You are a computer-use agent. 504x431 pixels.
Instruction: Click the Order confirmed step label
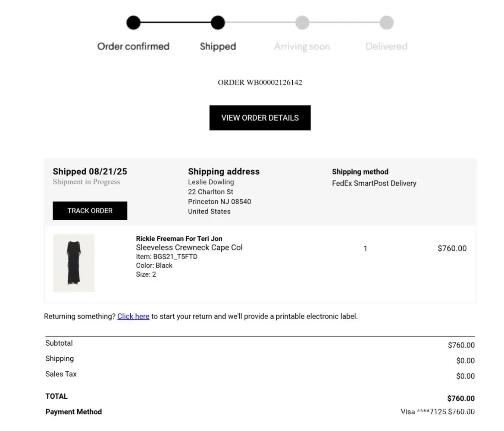tap(133, 46)
